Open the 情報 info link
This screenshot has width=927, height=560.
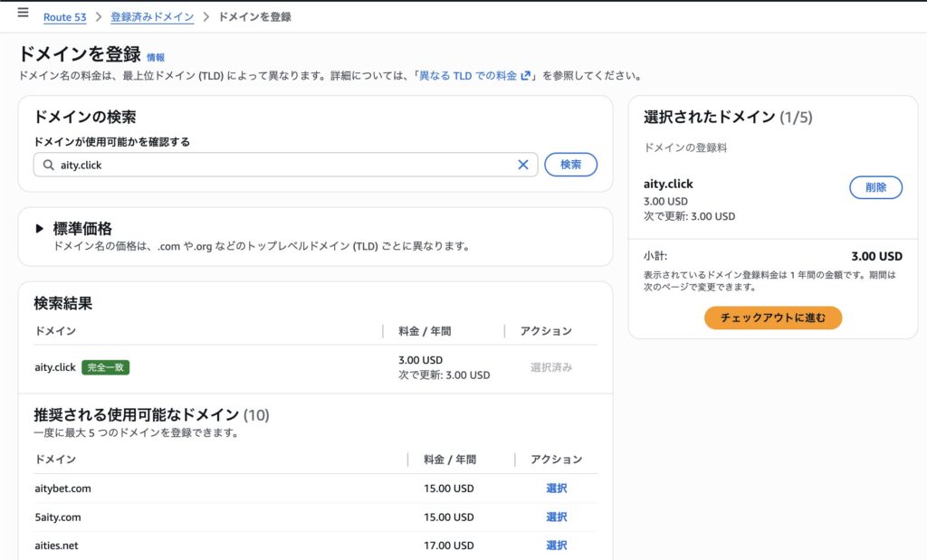(156, 57)
